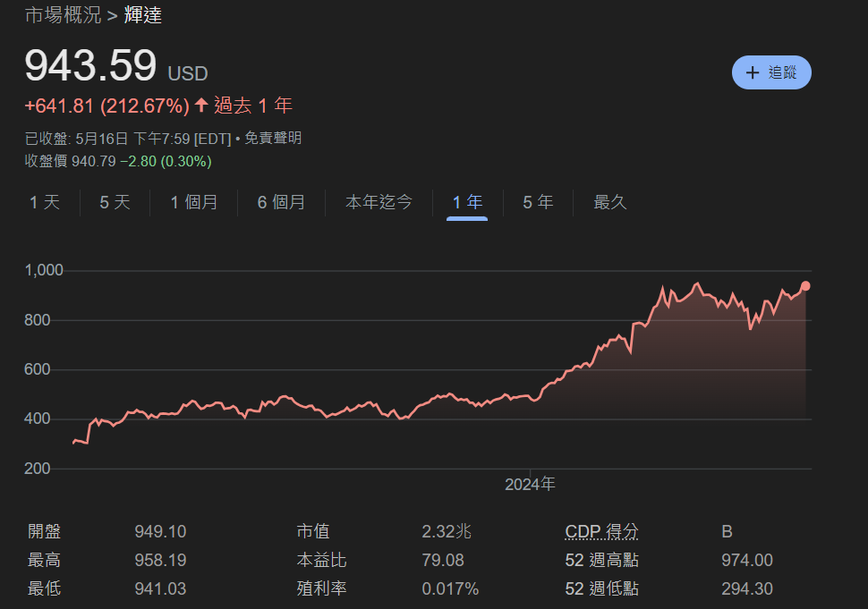This screenshot has height=609, width=868.
Task: Select the 最久 maximum range tab
Action: point(610,202)
